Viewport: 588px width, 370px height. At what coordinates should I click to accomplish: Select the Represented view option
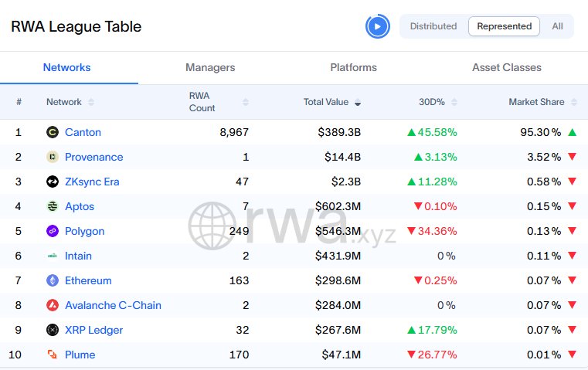click(x=504, y=26)
